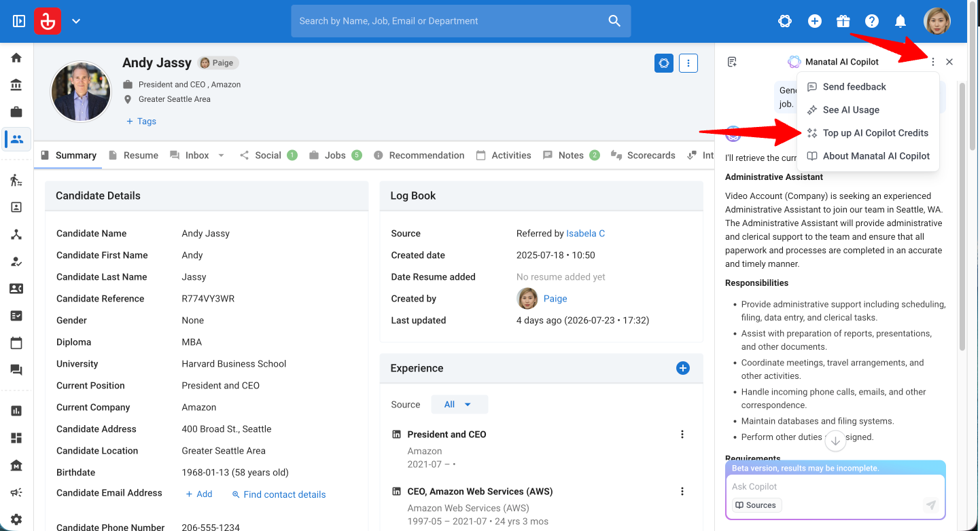
Task: Expand the dropdown chevron beside the logo
Action: click(76, 21)
